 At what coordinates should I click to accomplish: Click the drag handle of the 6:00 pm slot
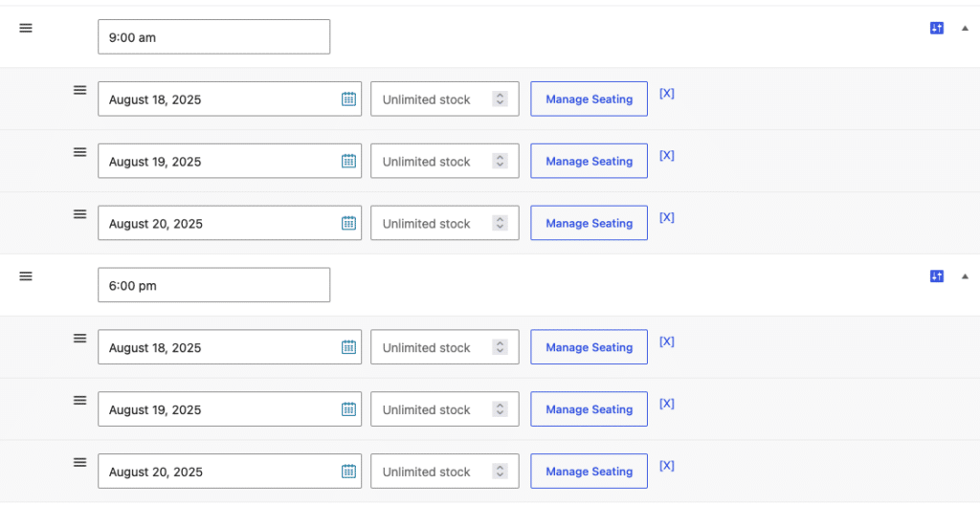26,276
